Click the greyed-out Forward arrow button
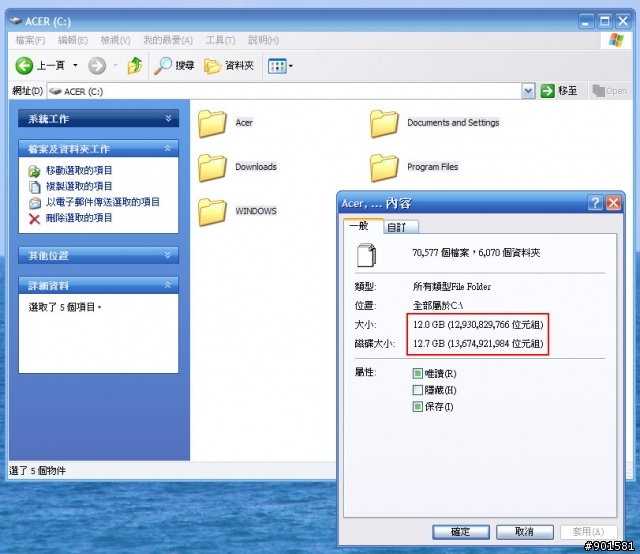The height and width of the screenshot is (554, 640). tap(97, 66)
